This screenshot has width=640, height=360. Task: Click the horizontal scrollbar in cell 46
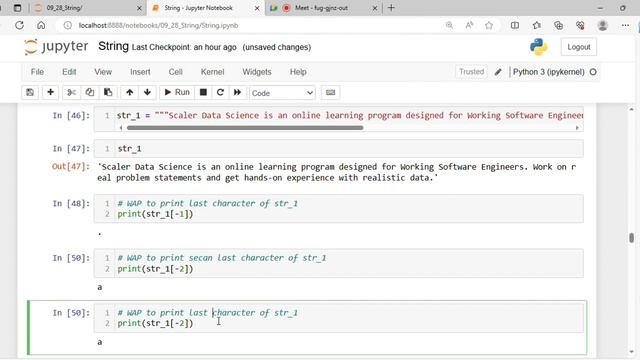pyautogui.click(x=245, y=128)
